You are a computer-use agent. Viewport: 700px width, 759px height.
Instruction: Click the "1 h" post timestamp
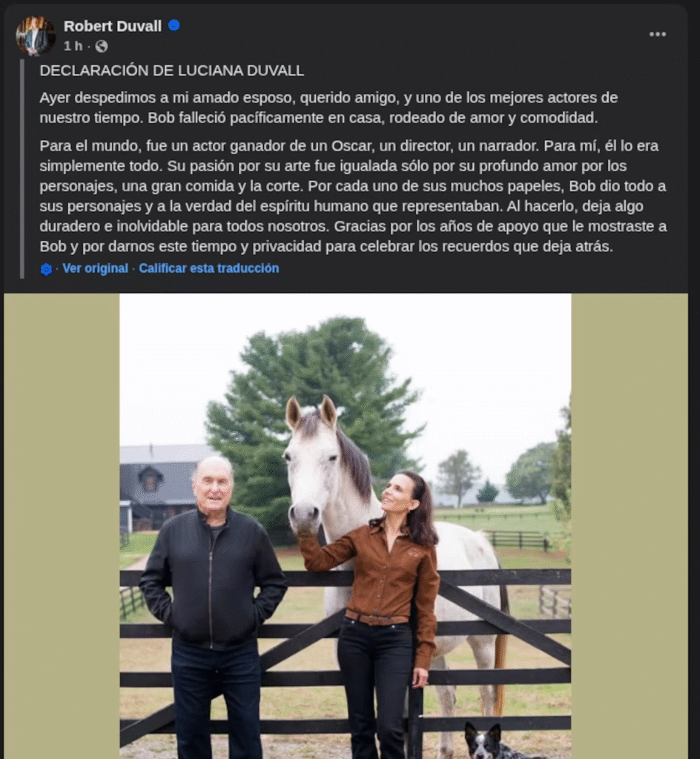(x=73, y=47)
